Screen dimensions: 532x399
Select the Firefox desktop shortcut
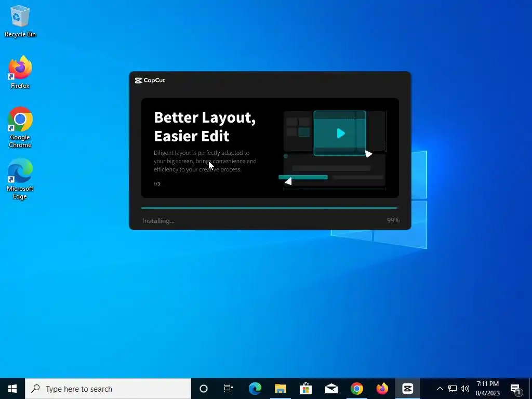[20, 72]
